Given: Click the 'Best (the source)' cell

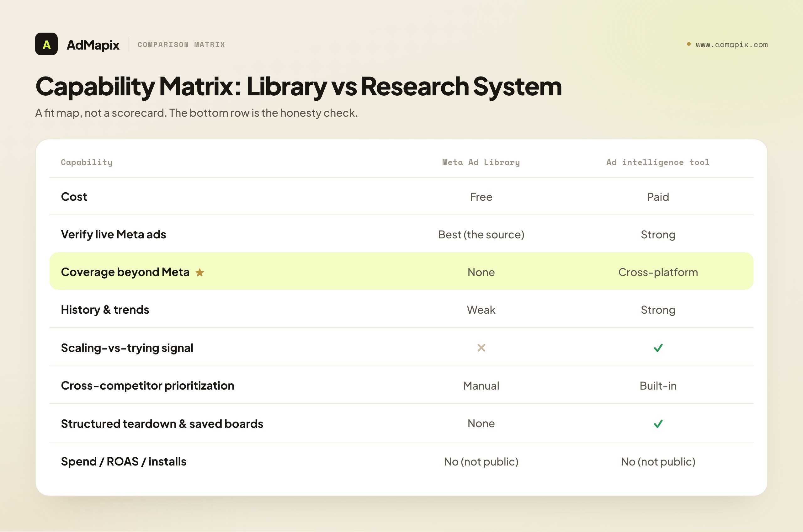Looking at the screenshot, I should coord(481,235).
